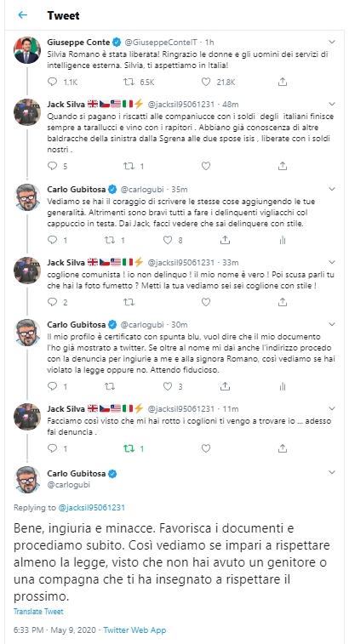This screenshot has width=349, height=644.
Task: Open the more menu chevron on Jack Silva's 48m tweet
Action: coord(332,104)
